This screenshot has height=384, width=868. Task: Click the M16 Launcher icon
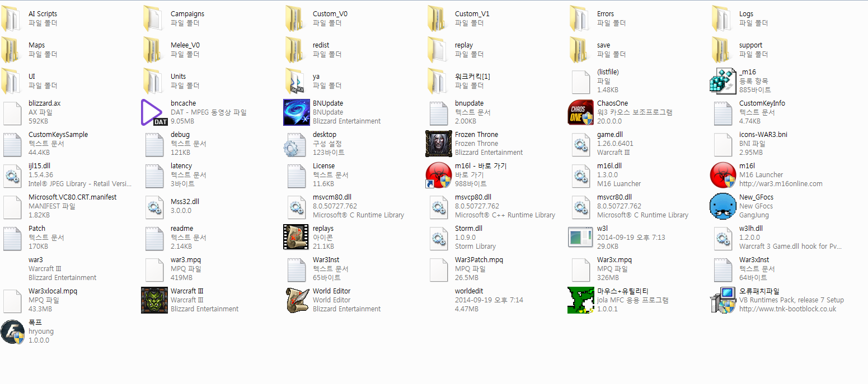coord(722,175)
